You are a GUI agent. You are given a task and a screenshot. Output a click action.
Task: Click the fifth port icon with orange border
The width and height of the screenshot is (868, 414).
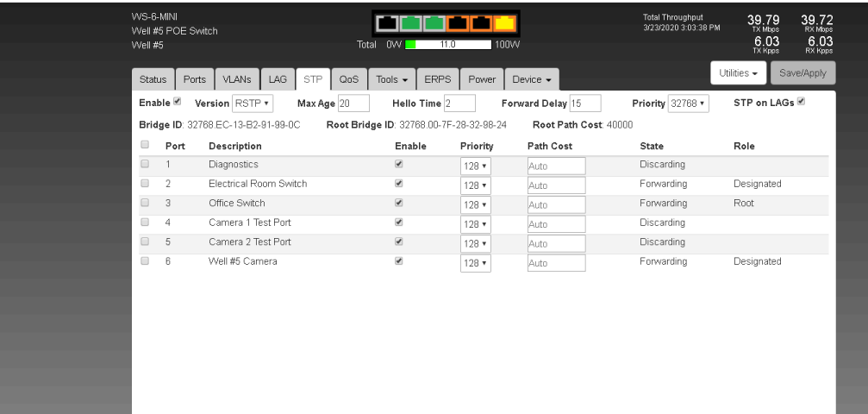(482, 21)
